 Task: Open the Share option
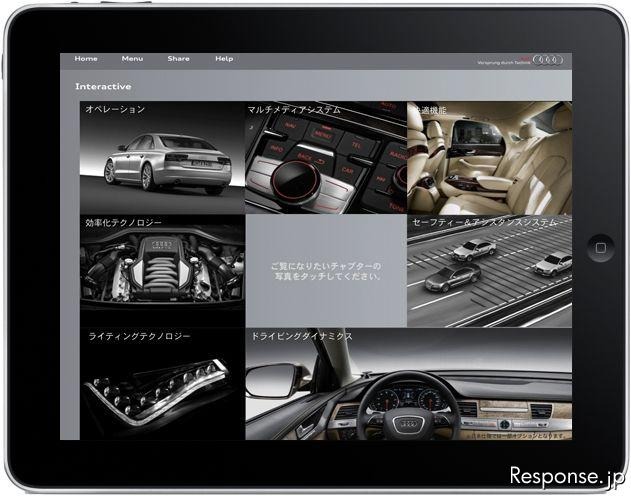pos(178,59)
